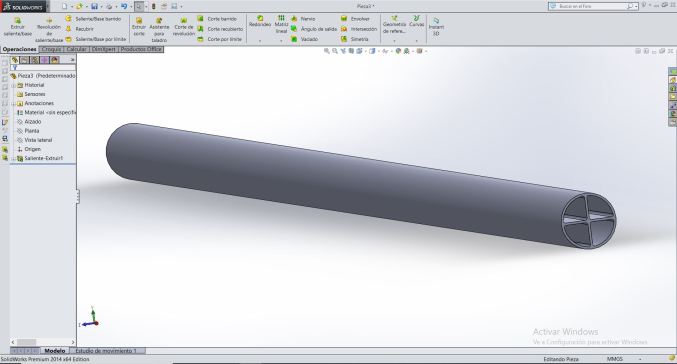677x364 pixels.
Task: Expand the Saliente-Extruir1 feature node
Action: (14, 159)
